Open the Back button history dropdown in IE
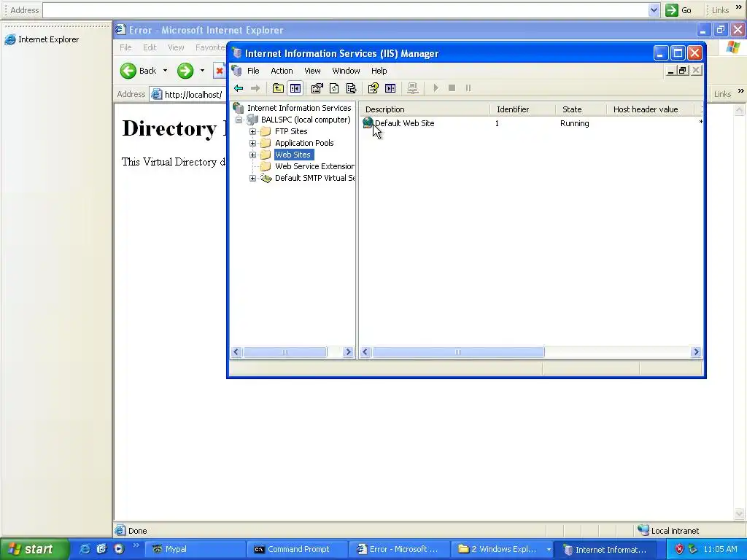 coord(166,71)
